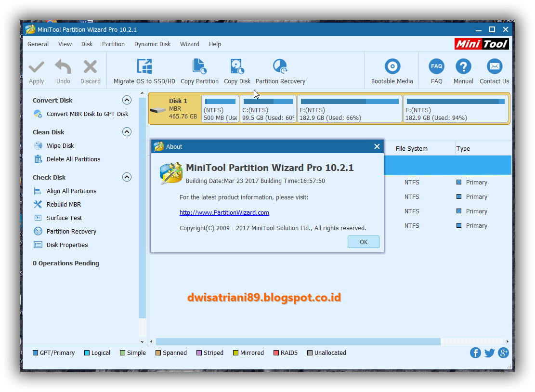
Task: Select the C: NTFS partition block
Action: tap(268, 109)
